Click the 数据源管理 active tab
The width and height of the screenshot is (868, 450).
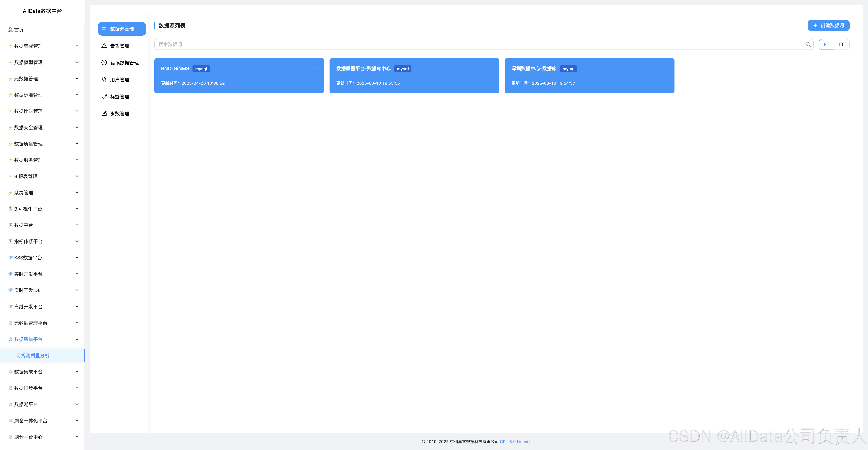coord(122,29)
